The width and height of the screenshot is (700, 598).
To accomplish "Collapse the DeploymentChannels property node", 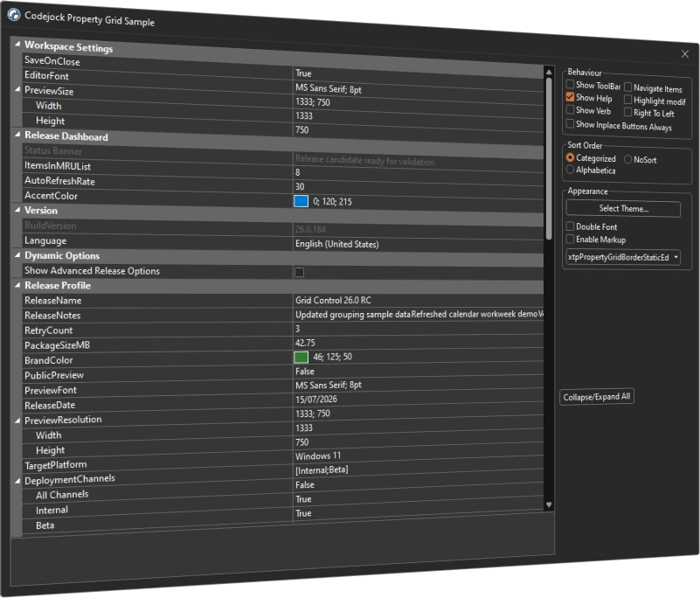I will click(17, 481).
